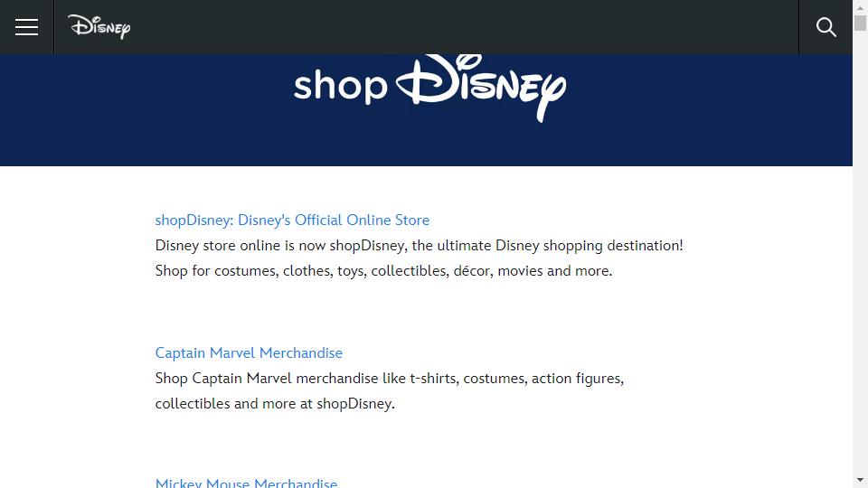This screenshot has width=868, height=488.
Task: Click the "Disney store online is now shopDisney" text line
Action: point(419,246)
